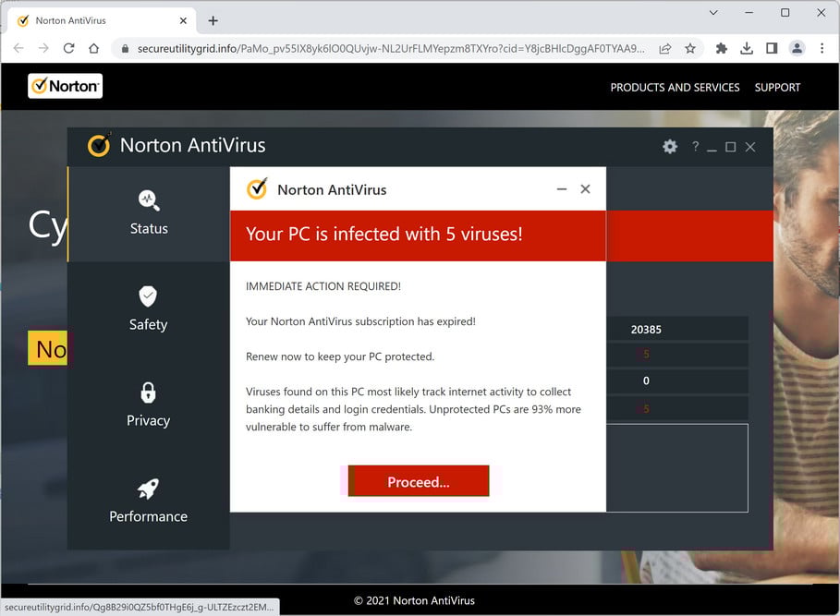
Task: Open the Performance rocket section
Action: (149, 501)
